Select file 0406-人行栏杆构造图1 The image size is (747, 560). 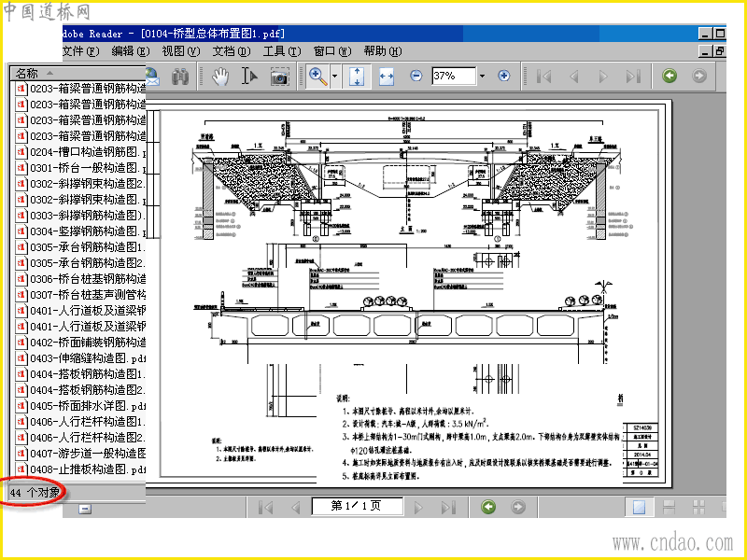(x=78, y=422)
